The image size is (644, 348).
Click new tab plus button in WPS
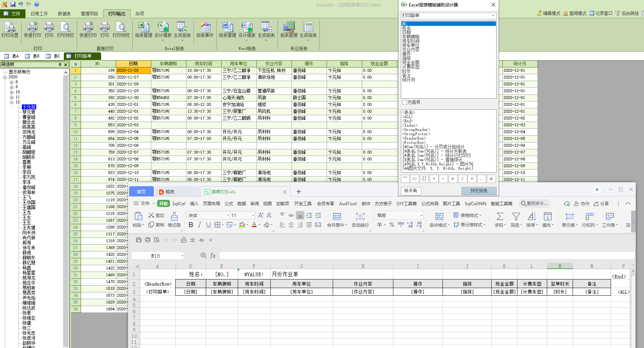click(298, 192)
